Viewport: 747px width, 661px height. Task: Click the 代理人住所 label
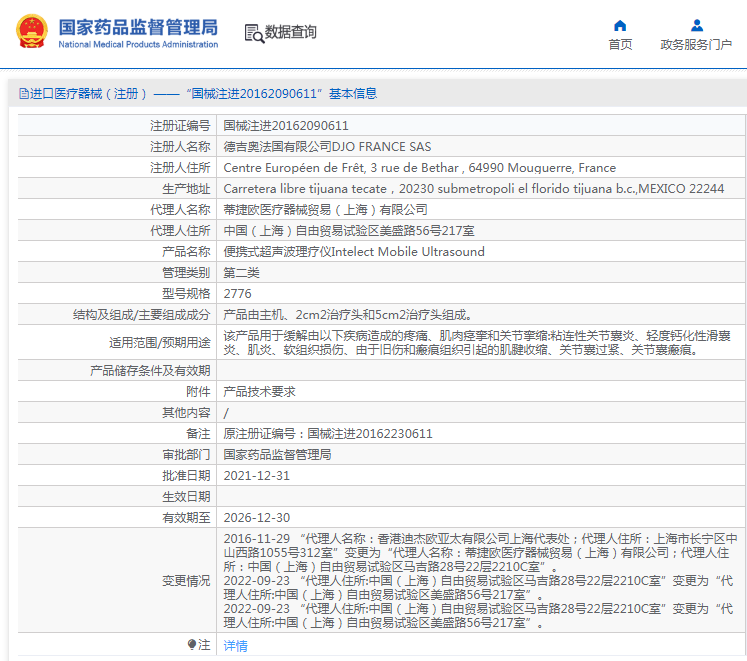point(180,231)
